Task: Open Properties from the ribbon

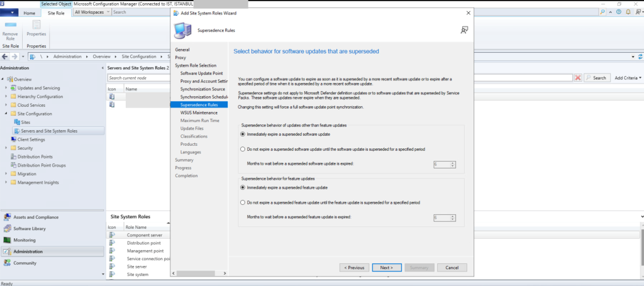Action: pos(36,30)
